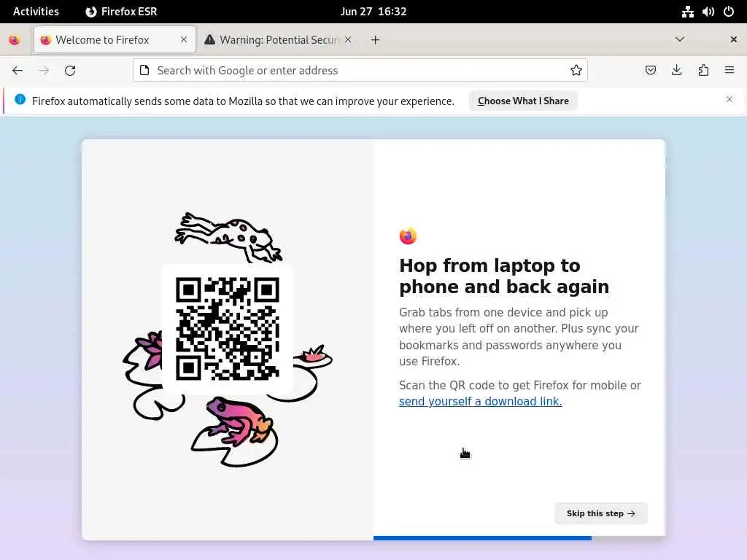The height and width of the screenshot is (560, 747).
Task: Open send yourself a download link
Action: [x=480, y=402]
